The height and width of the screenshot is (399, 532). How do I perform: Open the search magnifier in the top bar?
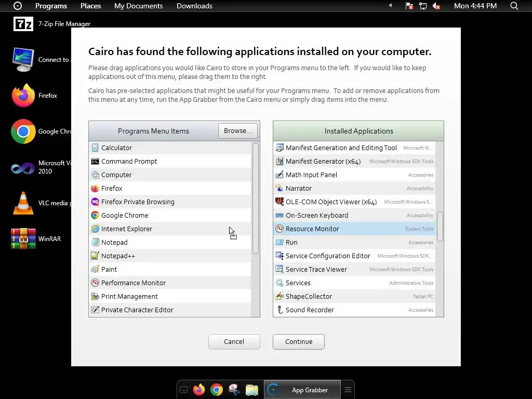[514, 6]
